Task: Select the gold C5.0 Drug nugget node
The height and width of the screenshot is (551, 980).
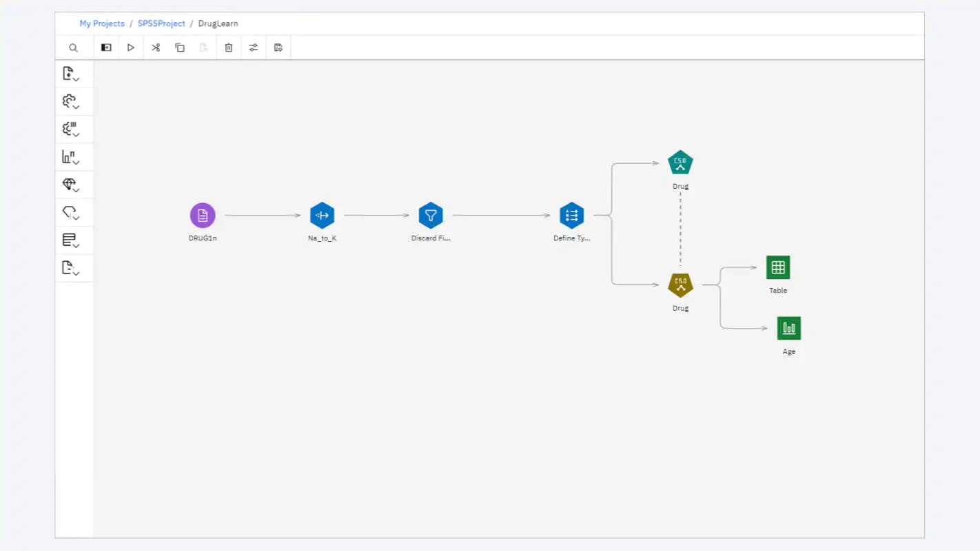Action: click(x=680, y=284)
